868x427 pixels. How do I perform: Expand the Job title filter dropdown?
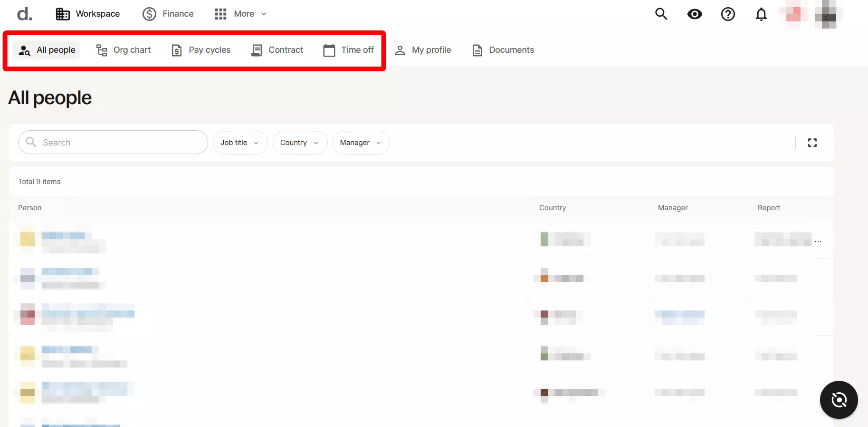pos(239,143)
